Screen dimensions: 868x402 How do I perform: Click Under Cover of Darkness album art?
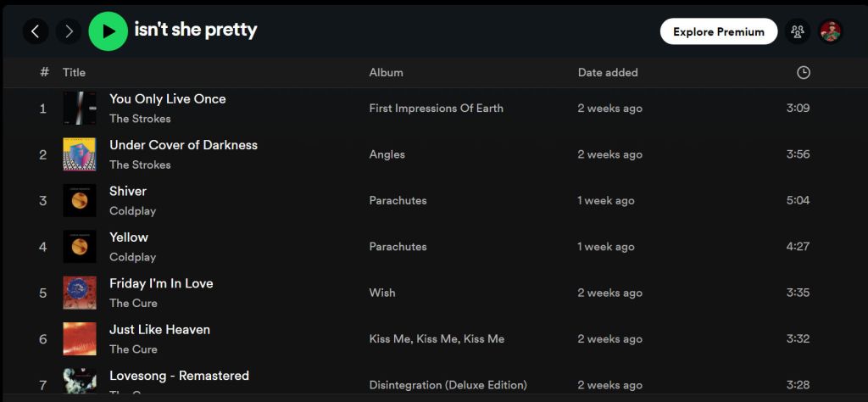(x=80, y=154)
